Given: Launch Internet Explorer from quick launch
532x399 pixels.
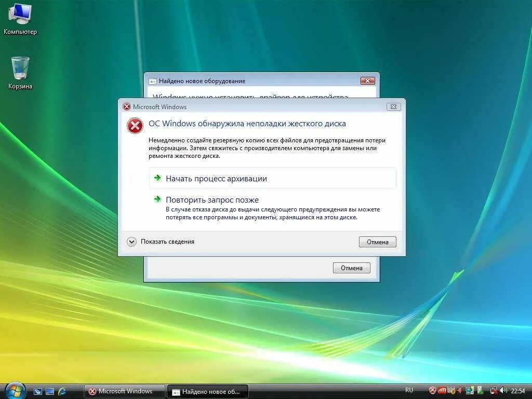Looking at the screenshot, I should pos(62,391).
